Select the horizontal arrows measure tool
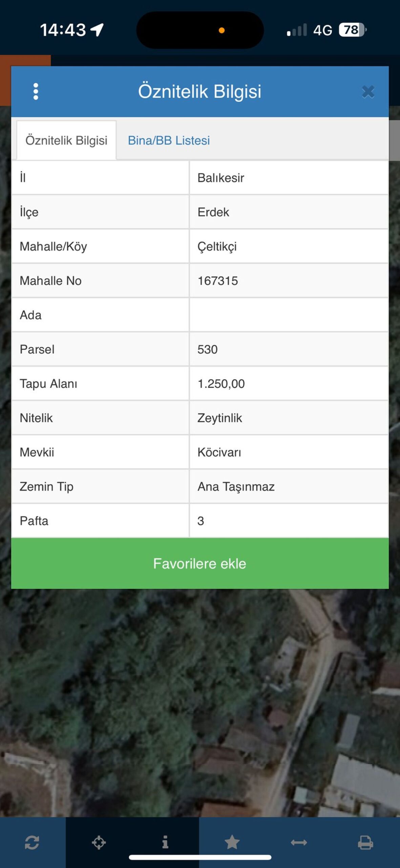The width and height of the screenshot is (400, 868). coord(299,842)
